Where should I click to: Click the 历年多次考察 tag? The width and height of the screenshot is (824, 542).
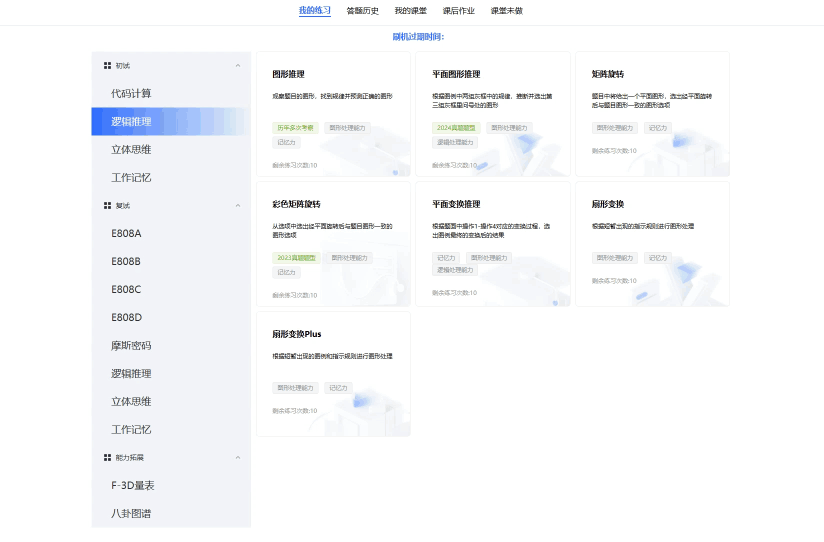coord(295,128)
